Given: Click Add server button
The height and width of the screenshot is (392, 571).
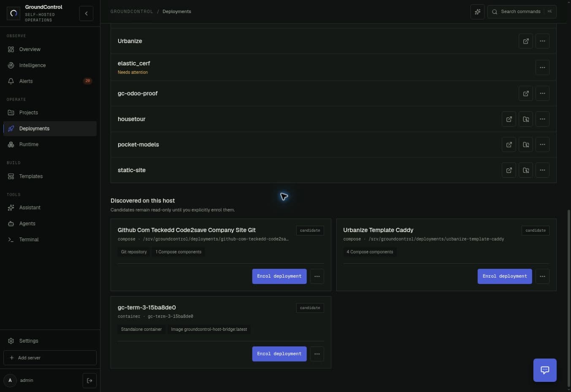Looking at the screenshot, I should 50,358.
